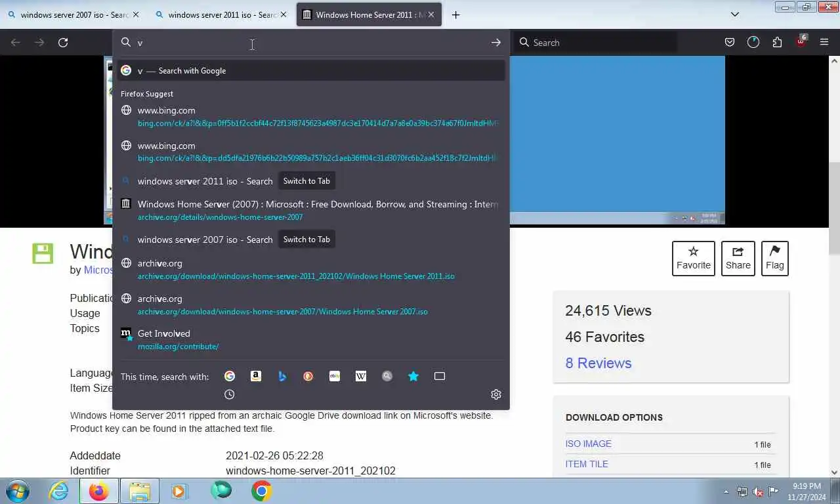The image size is (840, 504).
Task: Favorite this archive item
Action: [694, 259]
